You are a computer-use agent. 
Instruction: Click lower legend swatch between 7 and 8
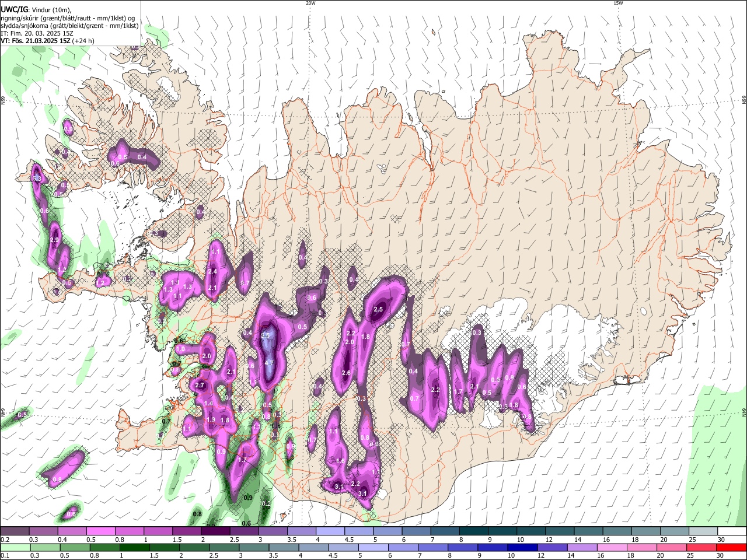coord(432,547)
